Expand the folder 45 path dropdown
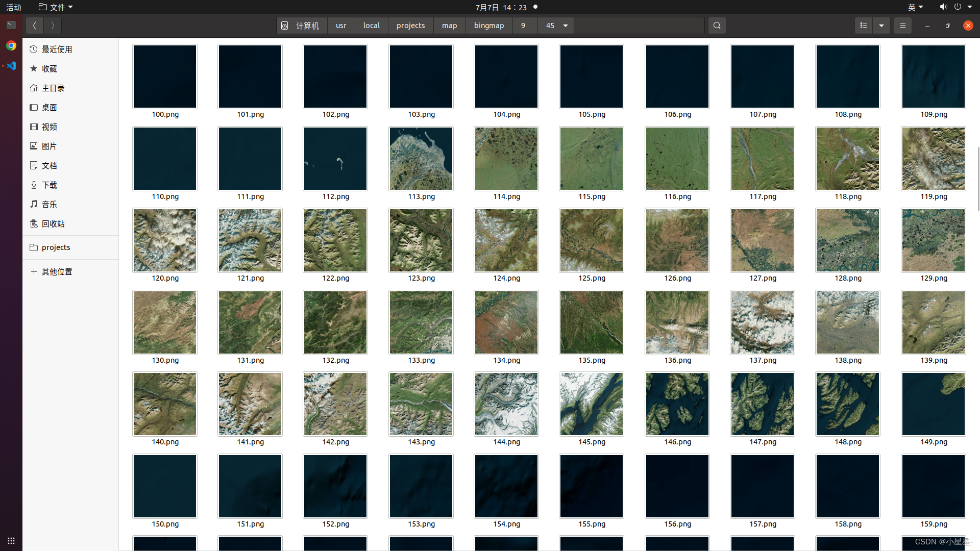Screen dimensions: 980x551 566,26
